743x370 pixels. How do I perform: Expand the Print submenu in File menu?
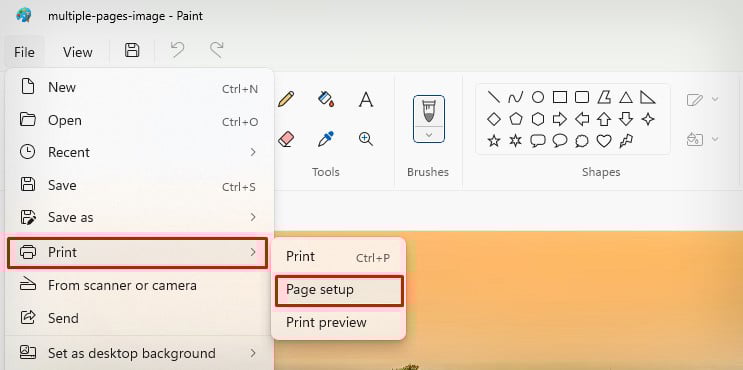(138, 253)
